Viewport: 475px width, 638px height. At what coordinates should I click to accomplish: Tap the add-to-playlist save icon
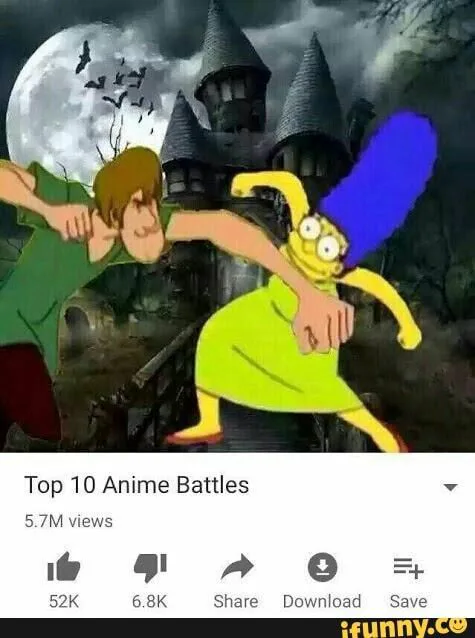(x=409, y=568)
